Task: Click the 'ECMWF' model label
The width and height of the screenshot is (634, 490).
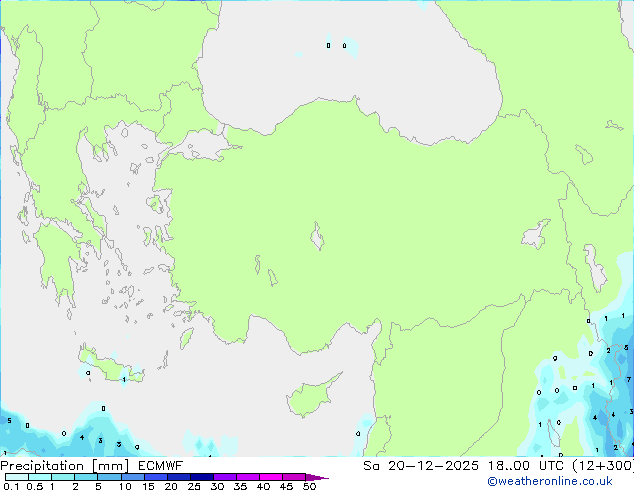Action: click(x=161, y=466)
